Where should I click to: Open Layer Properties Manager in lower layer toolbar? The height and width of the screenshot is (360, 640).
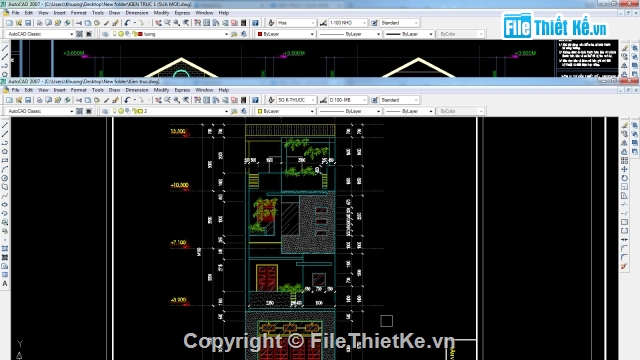(105, 111)
